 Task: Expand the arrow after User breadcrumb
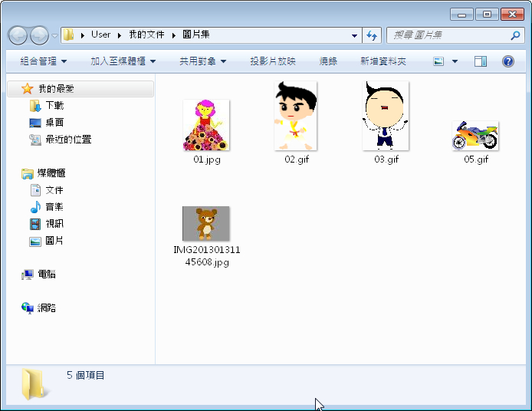pyautogui.click(x=120, y=35)
